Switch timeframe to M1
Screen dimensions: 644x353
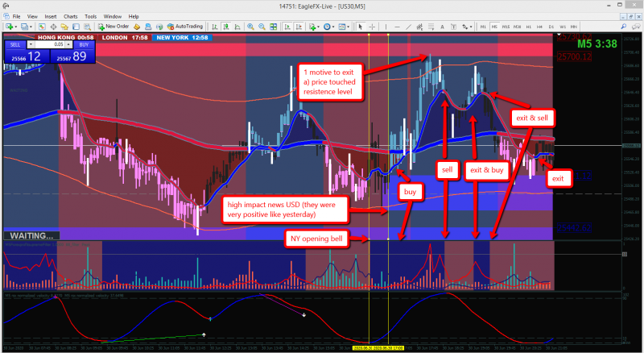483,27
